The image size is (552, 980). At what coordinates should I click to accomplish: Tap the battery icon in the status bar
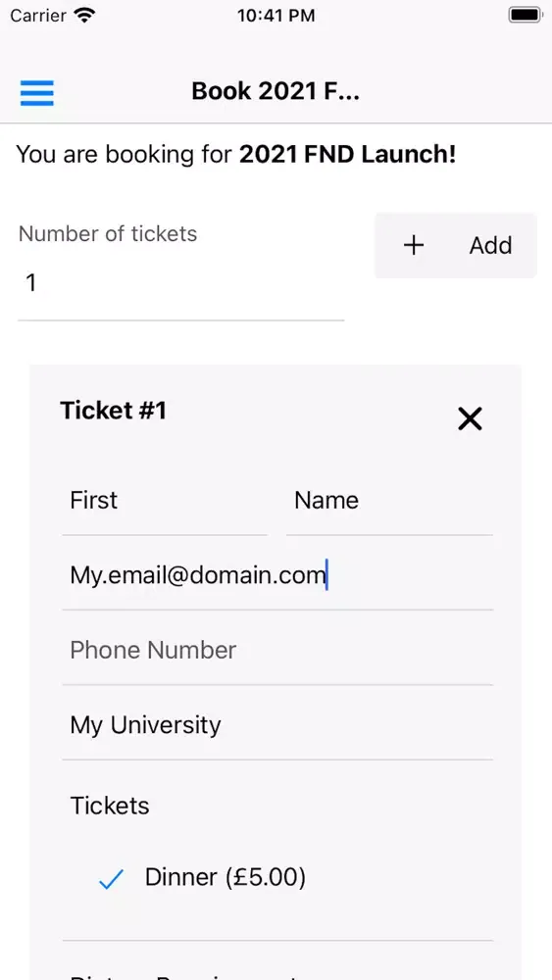(525, 15)
